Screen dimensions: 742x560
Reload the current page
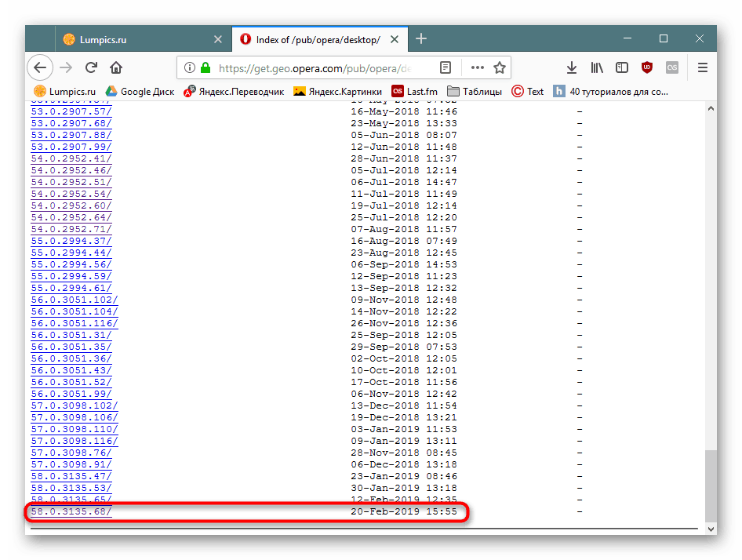tap(91, 67)
